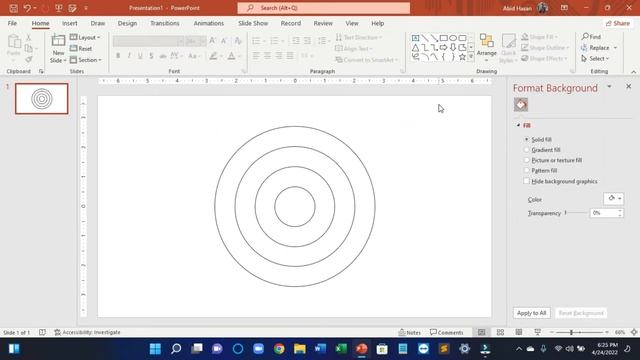Viewport: 640px width, 360px height.
Task: Switch to Slide Sorter view
Action: tap(500, 332)
